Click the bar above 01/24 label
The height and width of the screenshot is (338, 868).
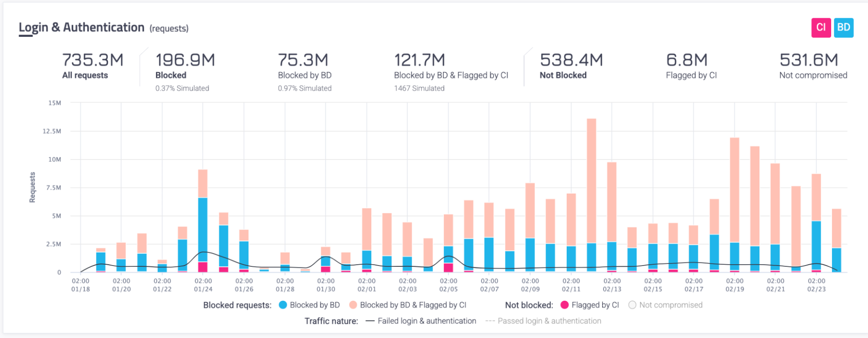[203, 220]
